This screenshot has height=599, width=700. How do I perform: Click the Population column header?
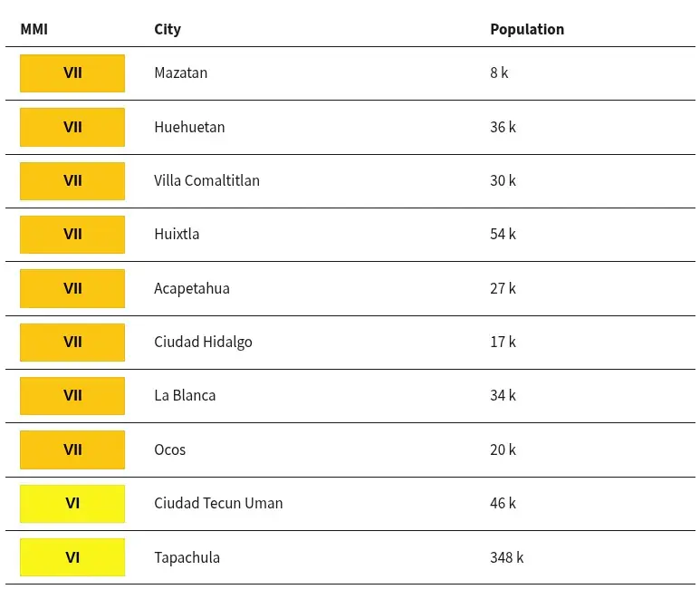(527, 30)
